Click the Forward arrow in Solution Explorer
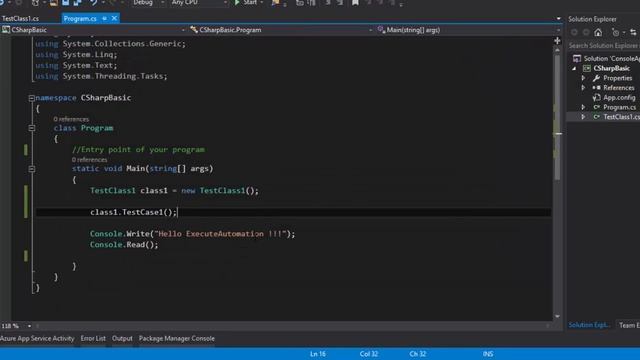 [x=586, y=32]
